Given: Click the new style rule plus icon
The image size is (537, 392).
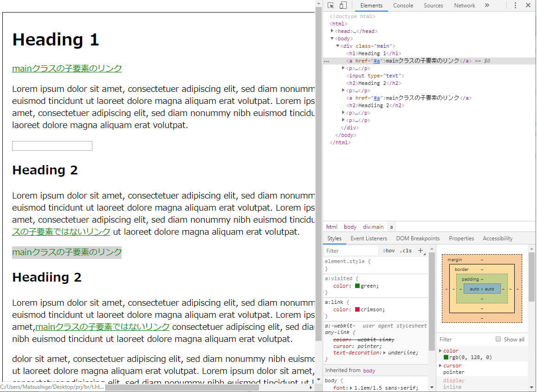Looking at the screenshot, I should (x=421, y=251).
